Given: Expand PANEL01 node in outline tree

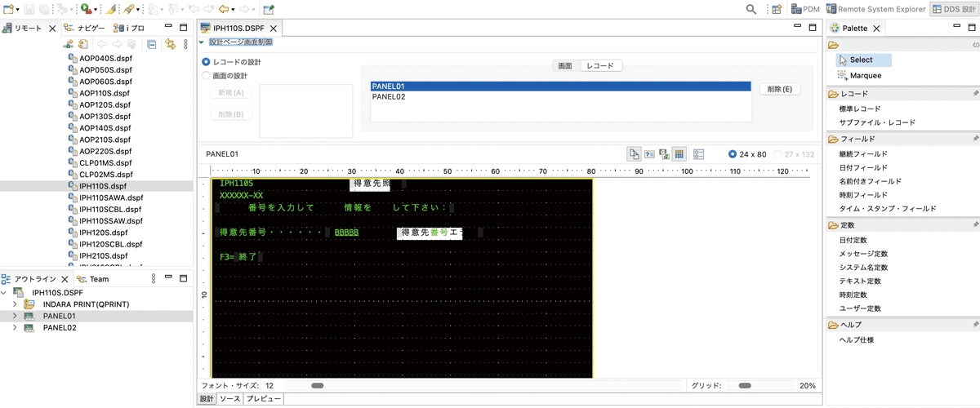Looking at the screenshot, I should click(16, 316).
